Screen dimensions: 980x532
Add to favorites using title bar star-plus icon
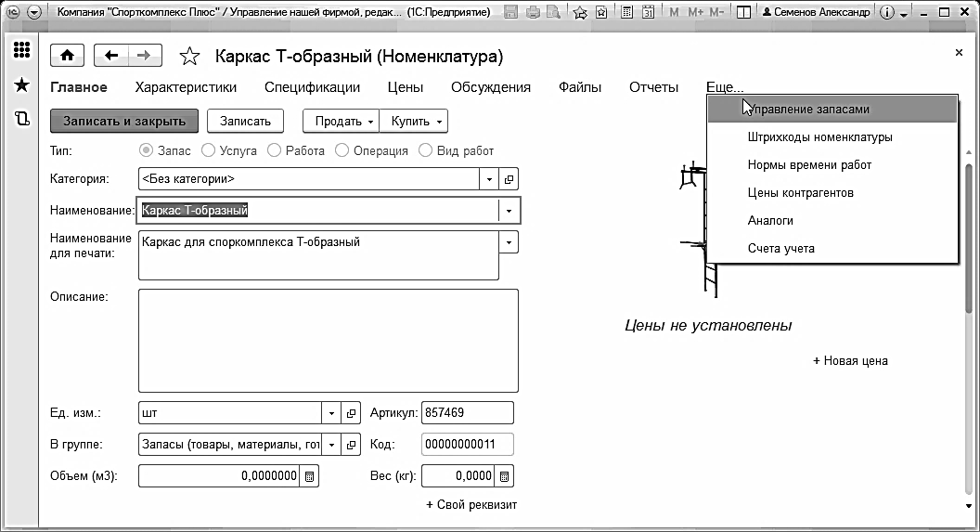[x=580, y=12]
